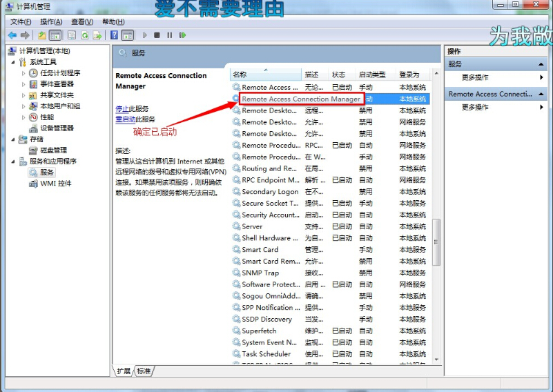Click the Export List toolbar icon
This screenshot has width=553, height=392.
click(x=98, y=35)
